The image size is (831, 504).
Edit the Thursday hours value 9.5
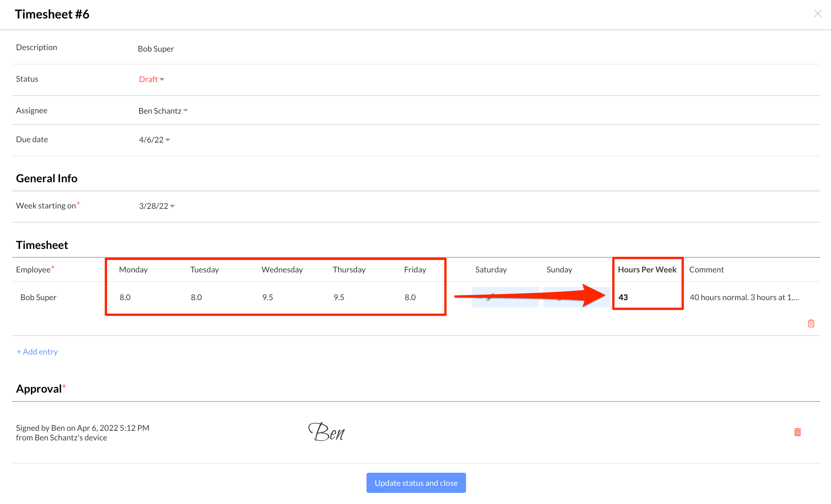pyautogui.click(x=339, y=297)
